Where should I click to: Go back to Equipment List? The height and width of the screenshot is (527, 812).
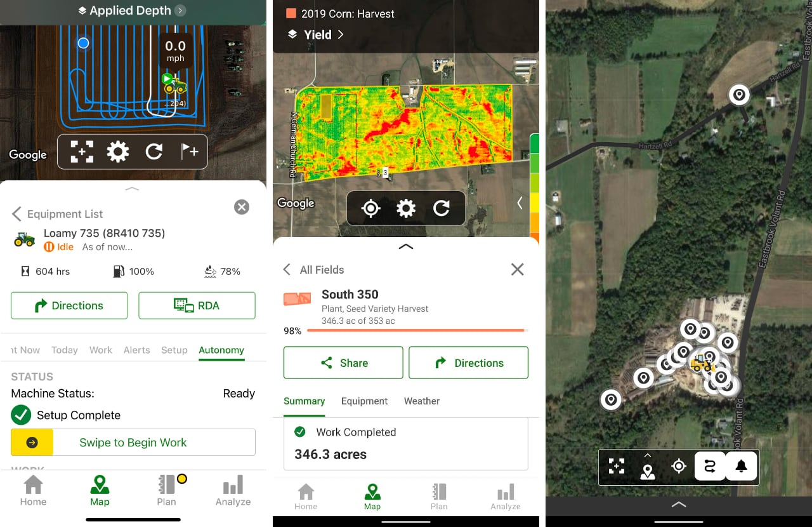click(58, 214)
